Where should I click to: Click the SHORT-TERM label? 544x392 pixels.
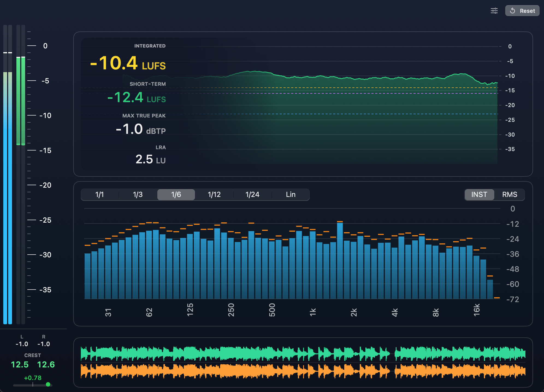point(148,84)
